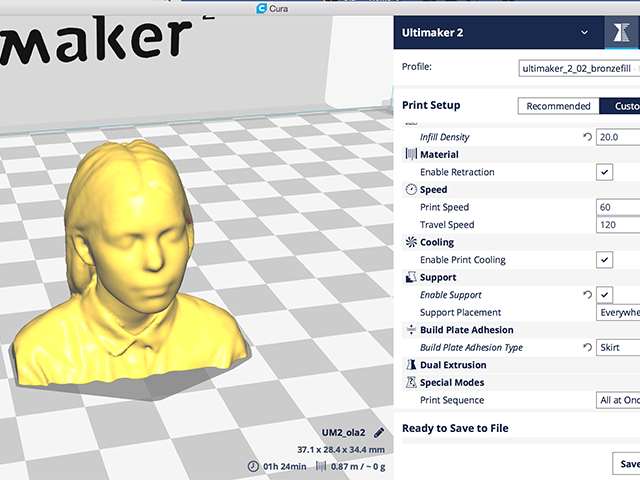Reset Build Plate Adhesion Type revert arrow
This screenshot has height=480, width=640.
(x=587, y=347)
